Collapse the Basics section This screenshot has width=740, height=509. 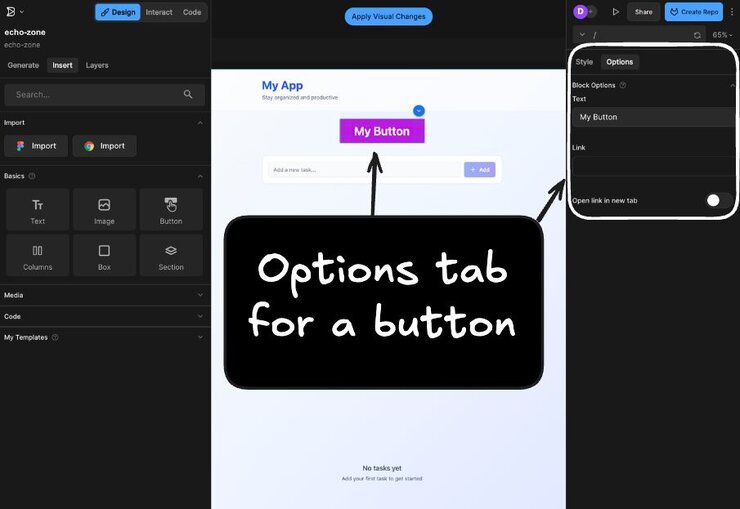click(200, 176)
